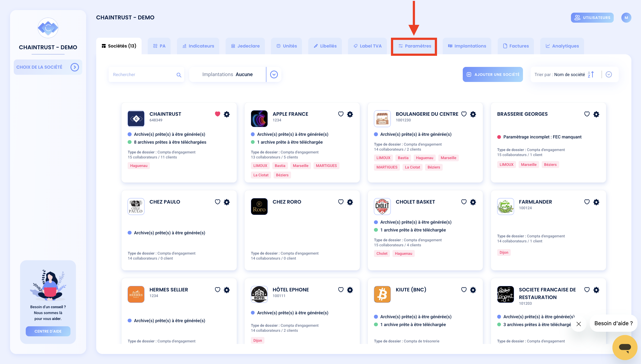Open settings gear for HERMES SELLIER
Viewport: 641px width, 364px height.
[227, 290]
